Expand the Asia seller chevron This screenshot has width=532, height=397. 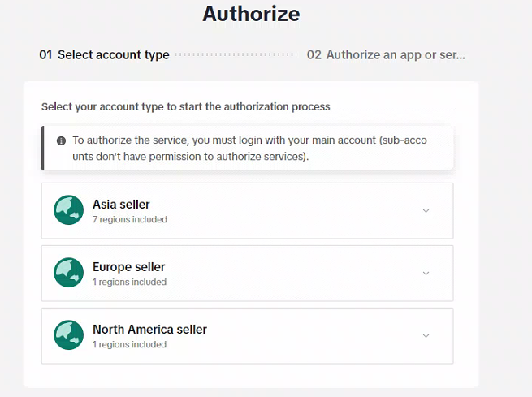[426, 211]
